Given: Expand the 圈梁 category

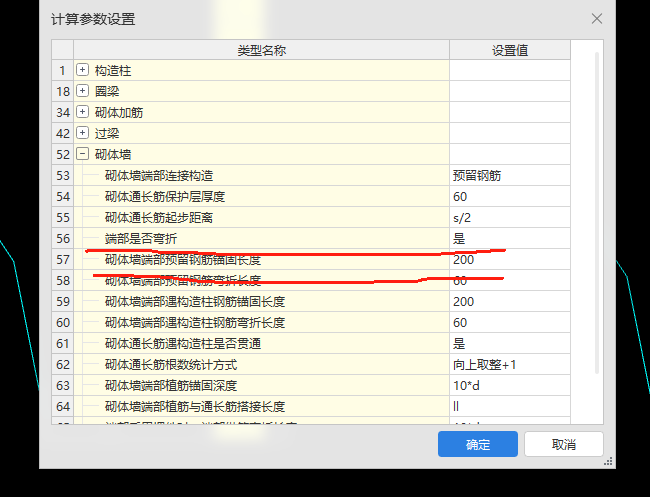Looking at the screenshot, I should point(82,91).
